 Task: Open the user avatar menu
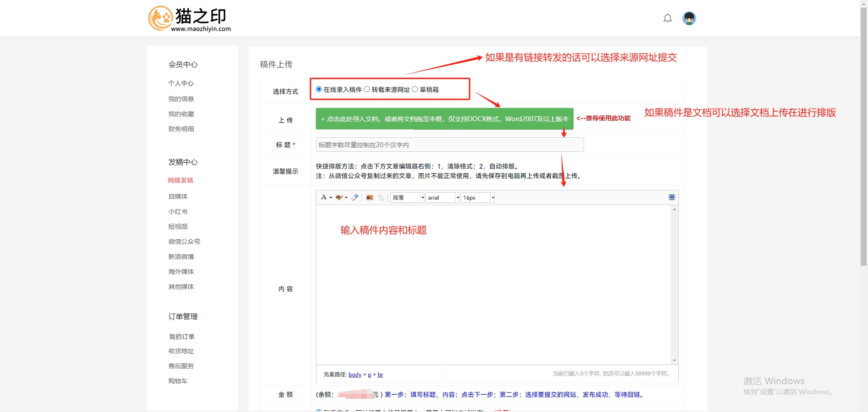point(689,18)
